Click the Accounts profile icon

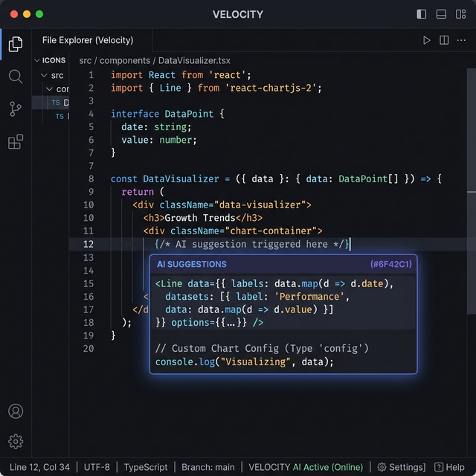coord(16,411)
